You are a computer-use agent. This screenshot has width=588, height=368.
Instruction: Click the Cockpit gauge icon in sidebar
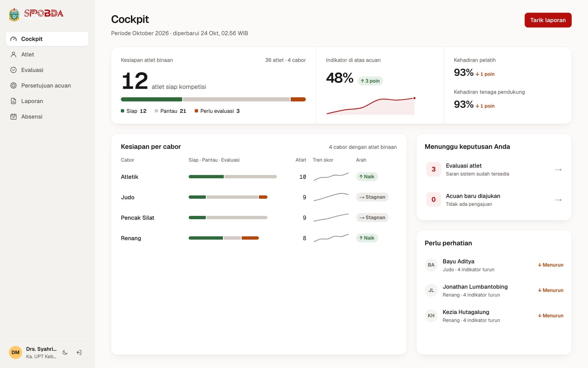(13, 39)
